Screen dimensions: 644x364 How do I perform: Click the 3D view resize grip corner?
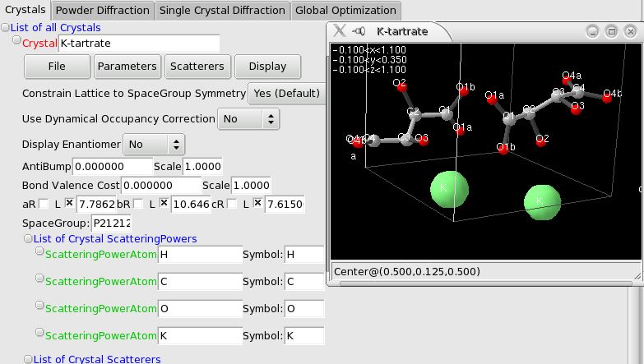coord(637,276)
